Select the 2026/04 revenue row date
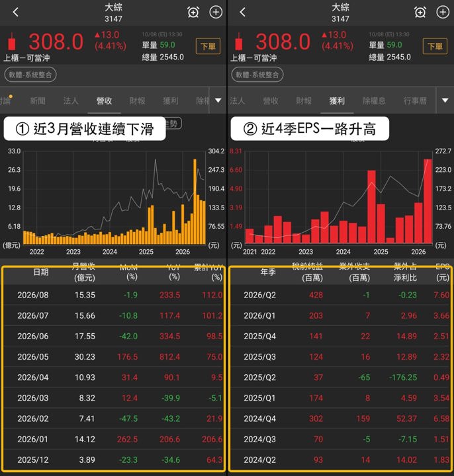The image size is (454, 476). pyautogui.click(x=33, y=377)
